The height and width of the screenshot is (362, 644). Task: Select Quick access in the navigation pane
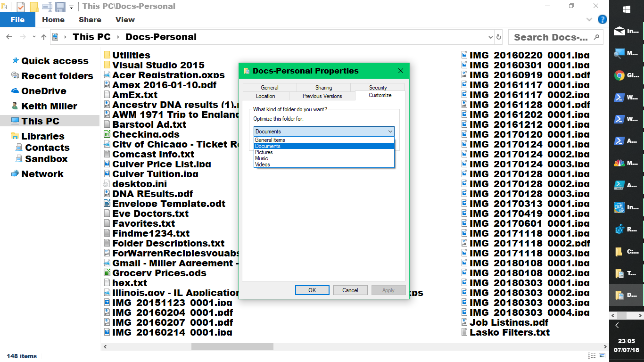coord(55,61)
